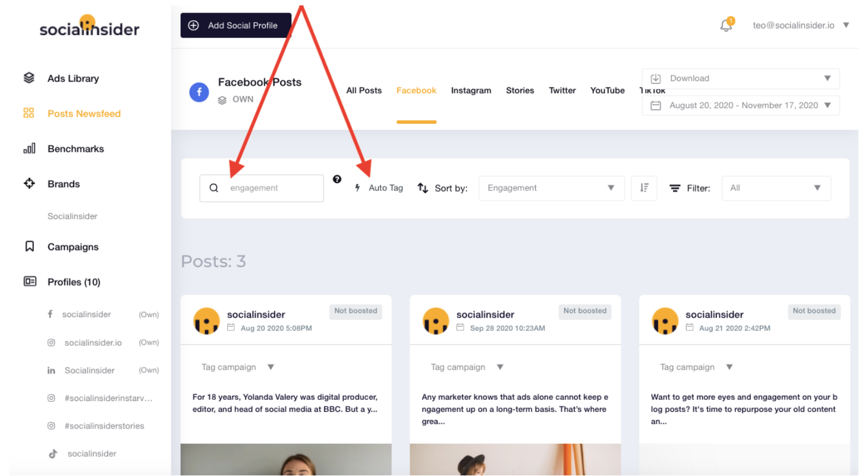Select Socialinsider under Brands

(73, 216)
